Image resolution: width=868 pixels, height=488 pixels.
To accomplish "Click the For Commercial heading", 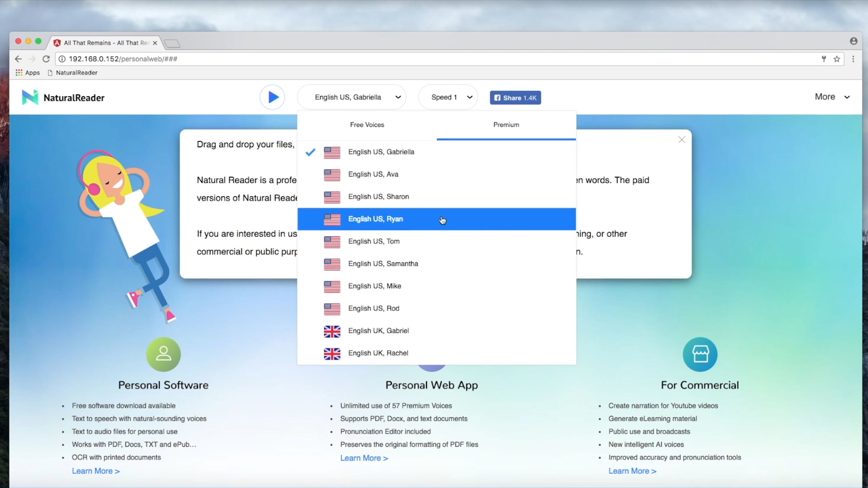I will coord(700,385).
